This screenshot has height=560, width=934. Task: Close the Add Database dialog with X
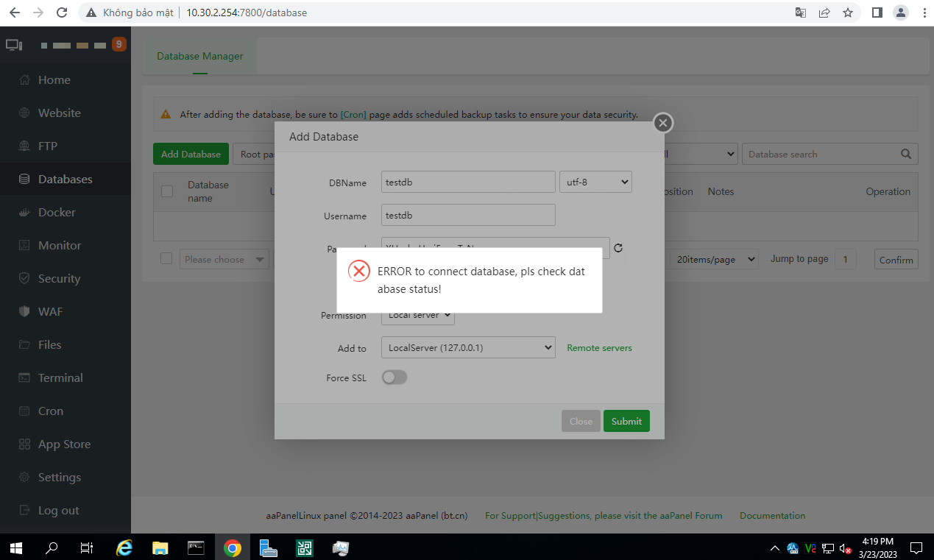coord(662,123)
